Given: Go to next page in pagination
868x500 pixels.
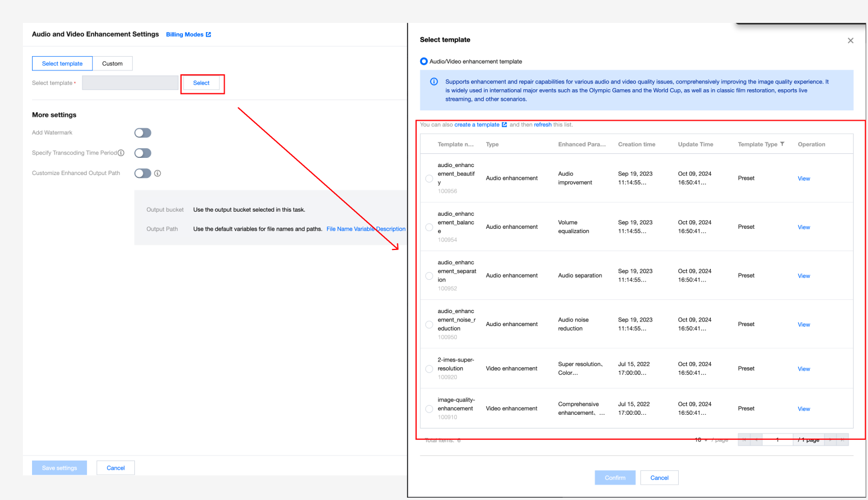Looking at the screenshot, I should tap(830, 440).
